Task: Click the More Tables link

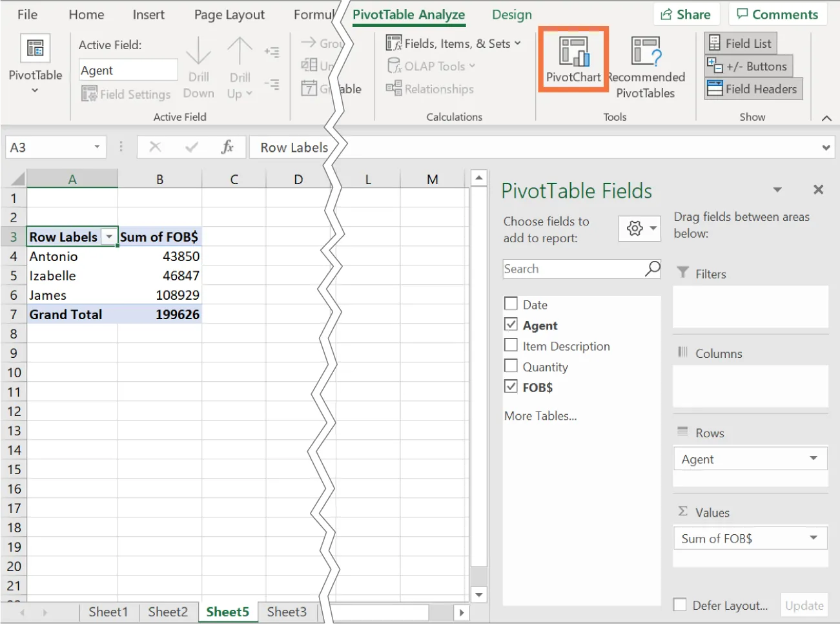Action: (540, 415)
